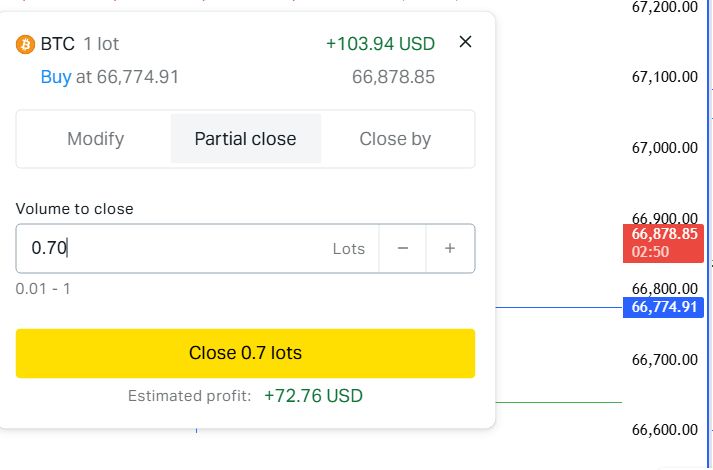
Task: Increase volume with the plus button
Action: click(450, 249)
